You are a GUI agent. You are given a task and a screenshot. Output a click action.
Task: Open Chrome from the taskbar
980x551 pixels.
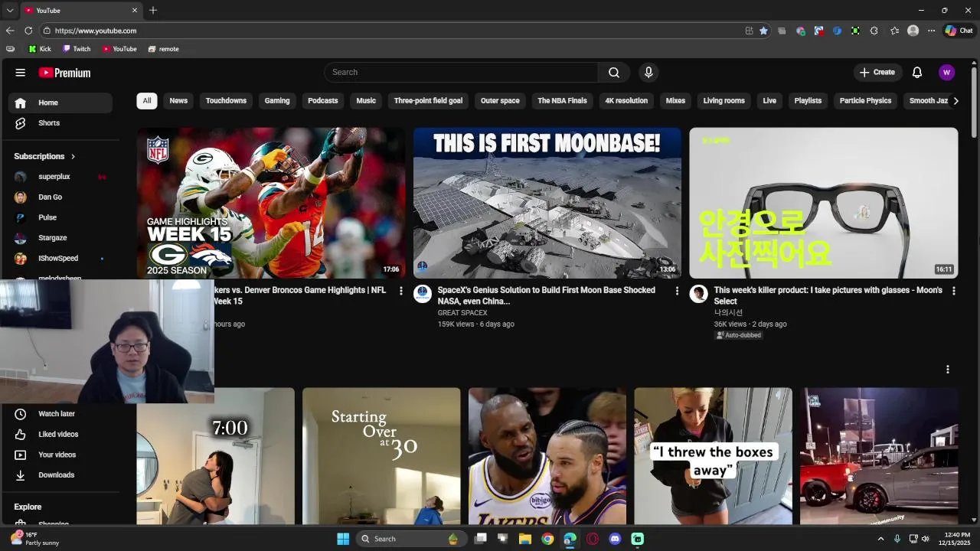547,539
